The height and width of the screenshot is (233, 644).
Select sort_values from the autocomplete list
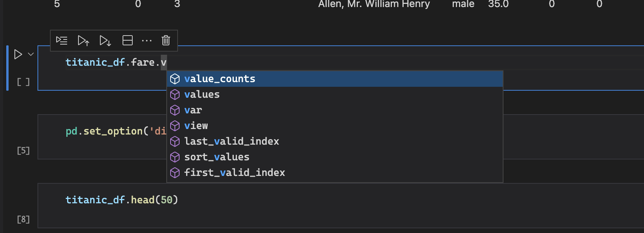[217, 157]
